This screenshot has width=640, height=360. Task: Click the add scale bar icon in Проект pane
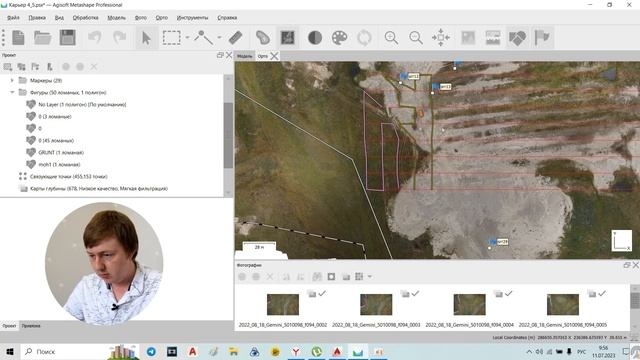(49, 67)
